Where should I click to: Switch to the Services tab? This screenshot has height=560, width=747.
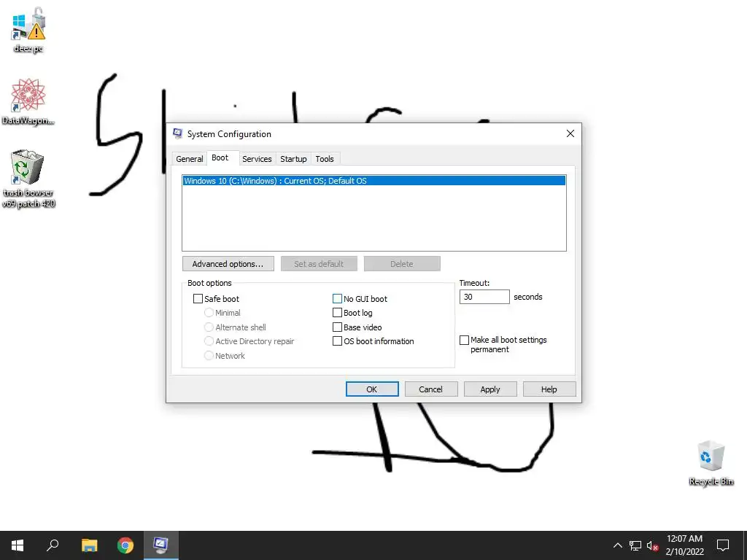[257, 159]
